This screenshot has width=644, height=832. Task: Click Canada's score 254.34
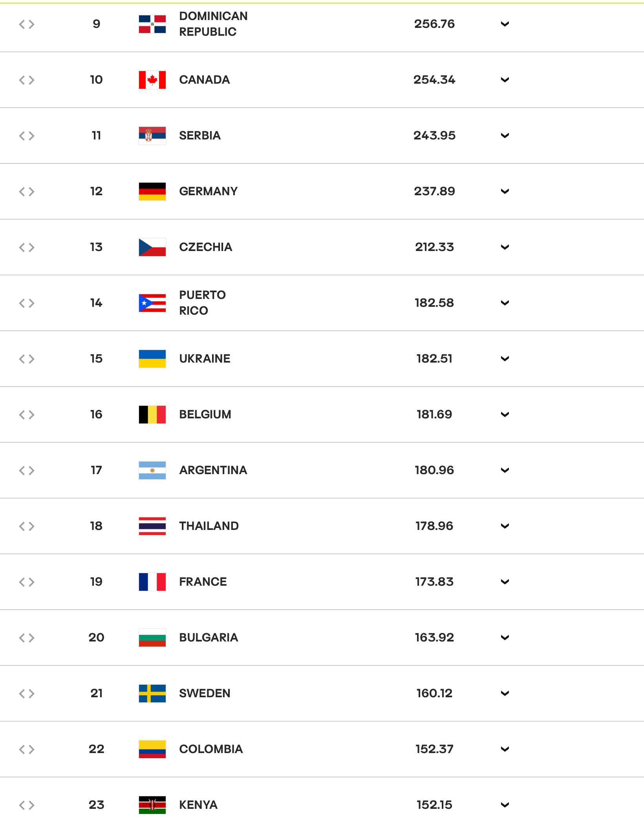pyautogui.click(x=434, y=80)
